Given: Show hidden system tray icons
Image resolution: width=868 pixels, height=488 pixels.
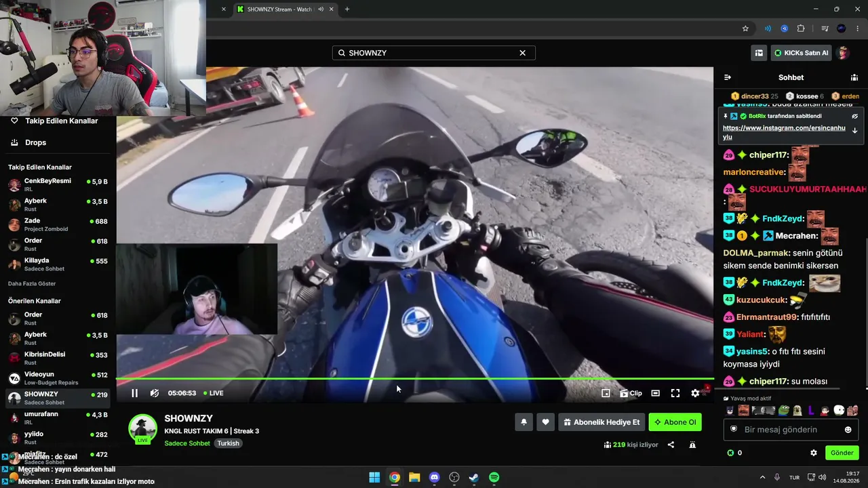Looking at the screenshot, I should coord(762,477).
